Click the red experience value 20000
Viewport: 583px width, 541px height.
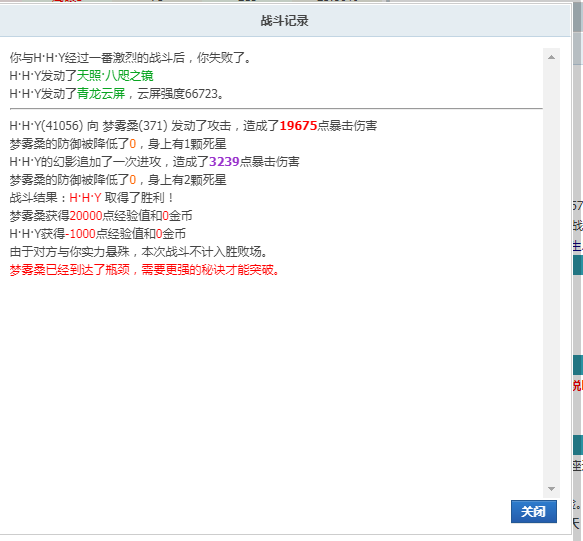tap(86, 216)
